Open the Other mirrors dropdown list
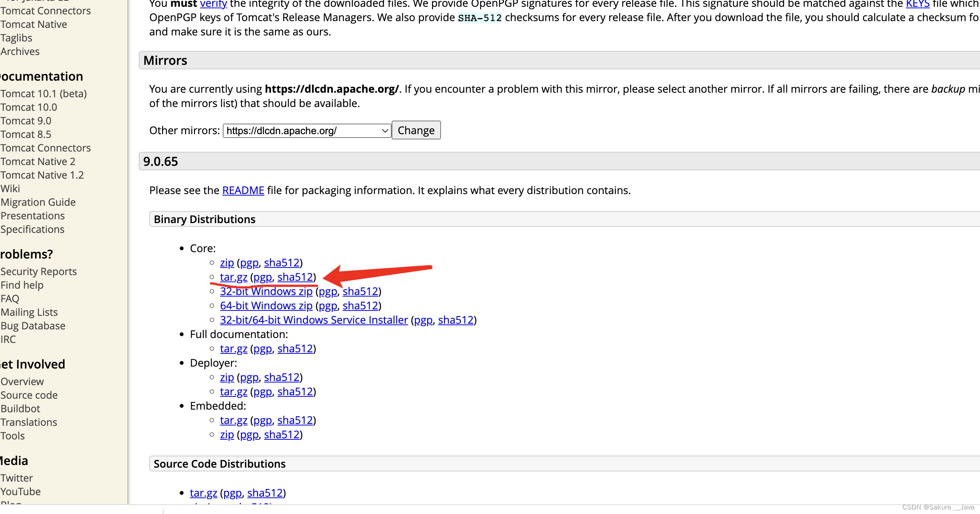980x514 pixels. click(307, 130)
